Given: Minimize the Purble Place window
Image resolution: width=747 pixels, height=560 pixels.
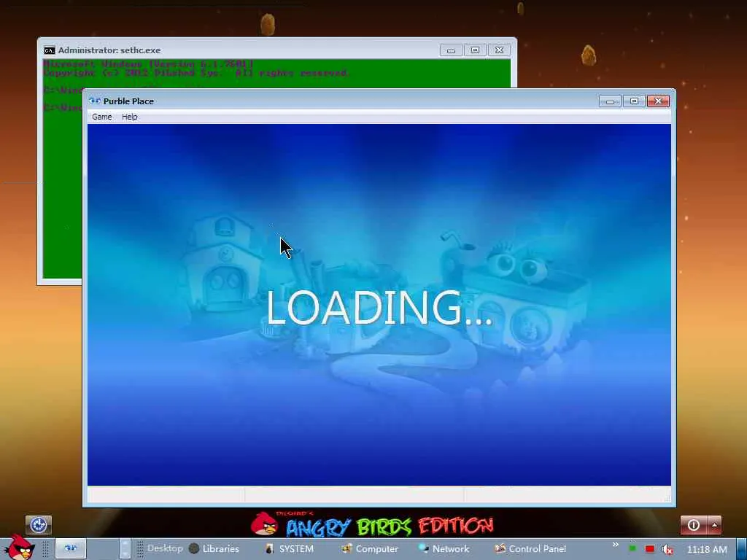Looking at the screenshot, I should 610,101.
